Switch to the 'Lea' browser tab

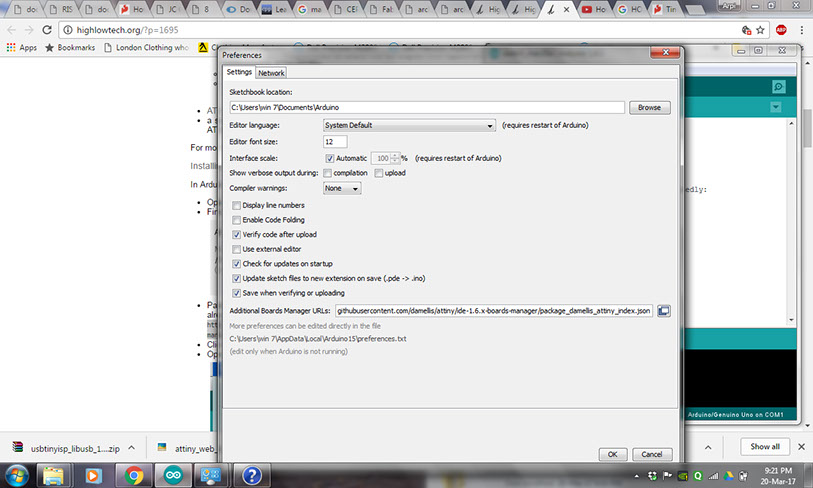coord(275,9)
